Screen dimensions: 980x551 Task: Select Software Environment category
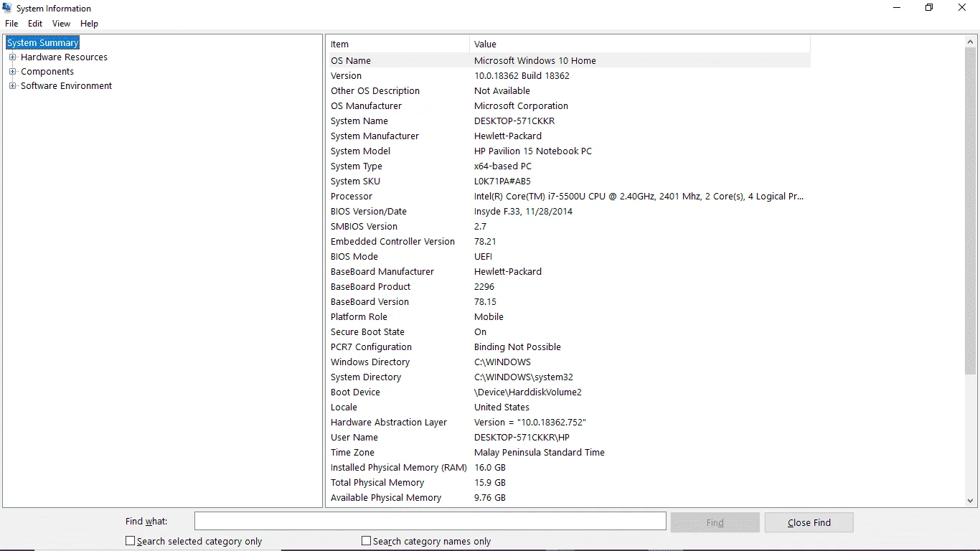coord(66,86)
